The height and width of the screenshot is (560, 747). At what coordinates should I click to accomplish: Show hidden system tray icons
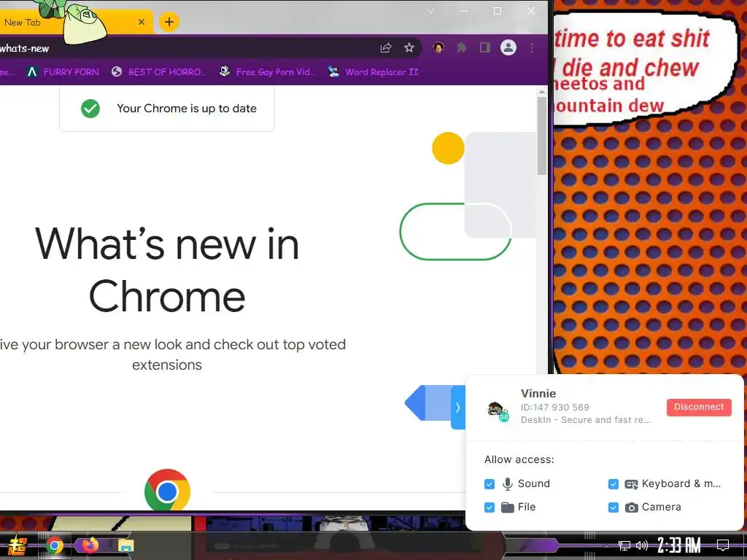[606, 545]
